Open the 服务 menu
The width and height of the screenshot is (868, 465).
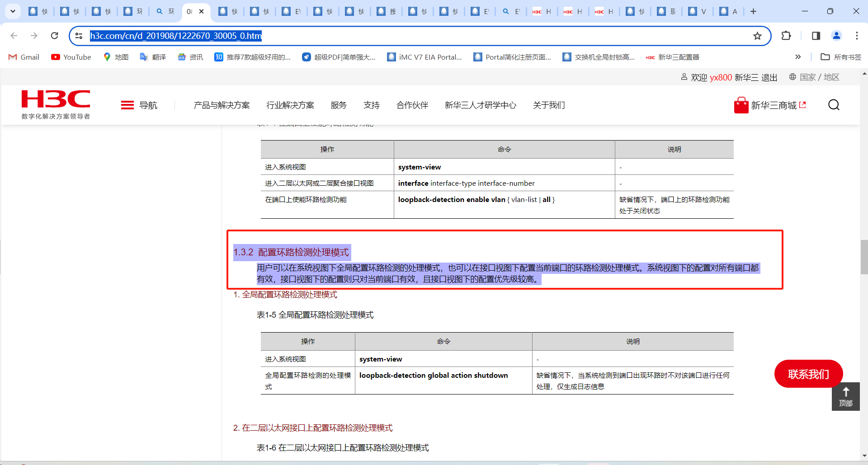tap(339, 105)
